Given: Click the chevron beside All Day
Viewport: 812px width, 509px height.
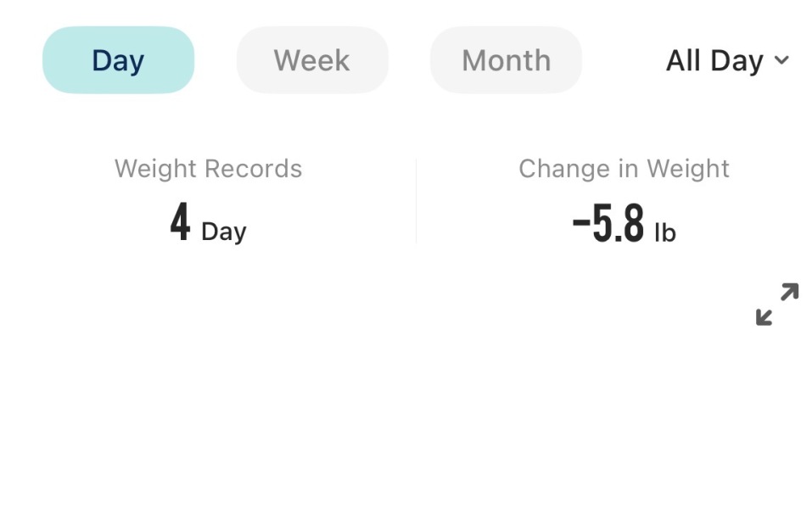Looking at the screenshot, I should (782, 60).
